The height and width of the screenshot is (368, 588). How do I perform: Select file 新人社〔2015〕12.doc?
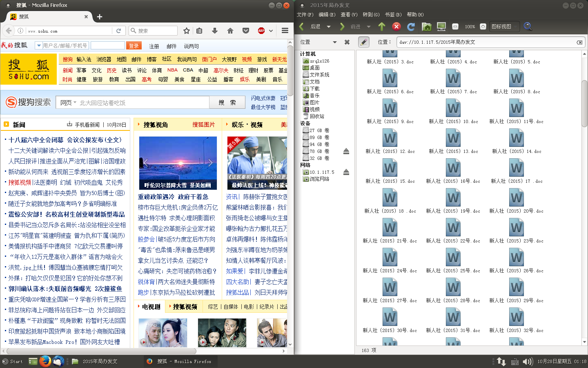(390, 142)
